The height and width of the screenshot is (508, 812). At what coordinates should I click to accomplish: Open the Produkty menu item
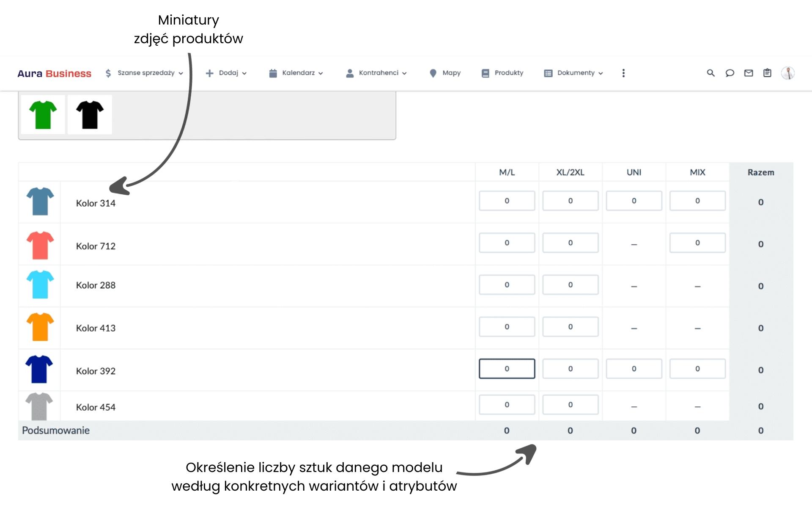coord(502,73)
